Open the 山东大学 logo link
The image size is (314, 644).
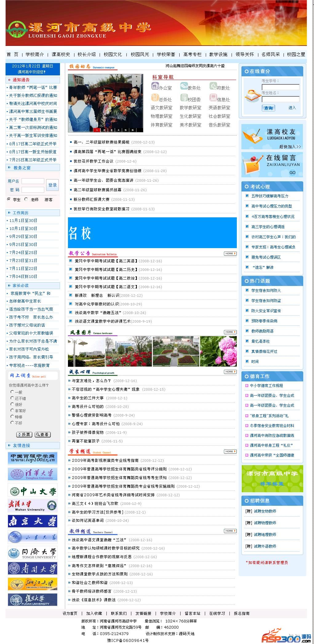point(32,537)
